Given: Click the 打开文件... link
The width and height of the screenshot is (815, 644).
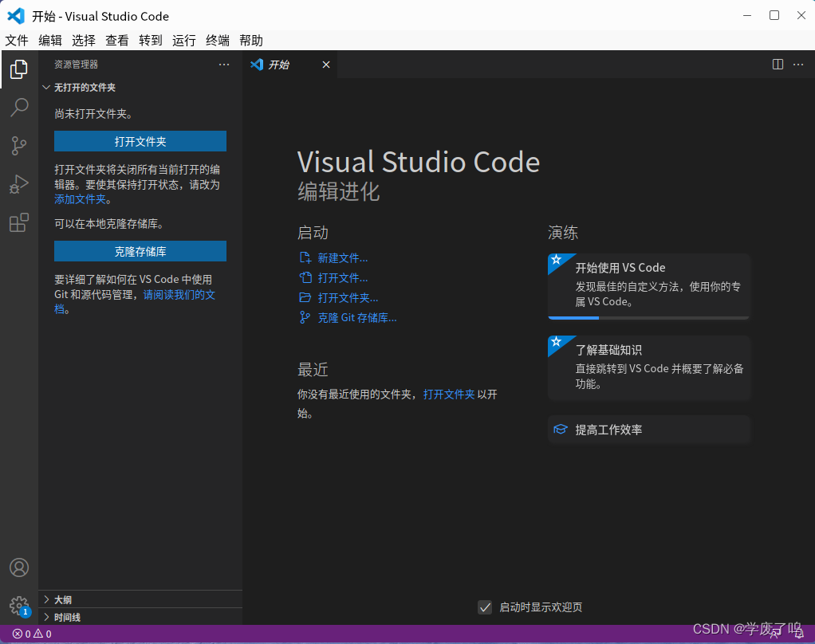Looking at the screenshot, I should pyautogui.click(x=343, y=278).
